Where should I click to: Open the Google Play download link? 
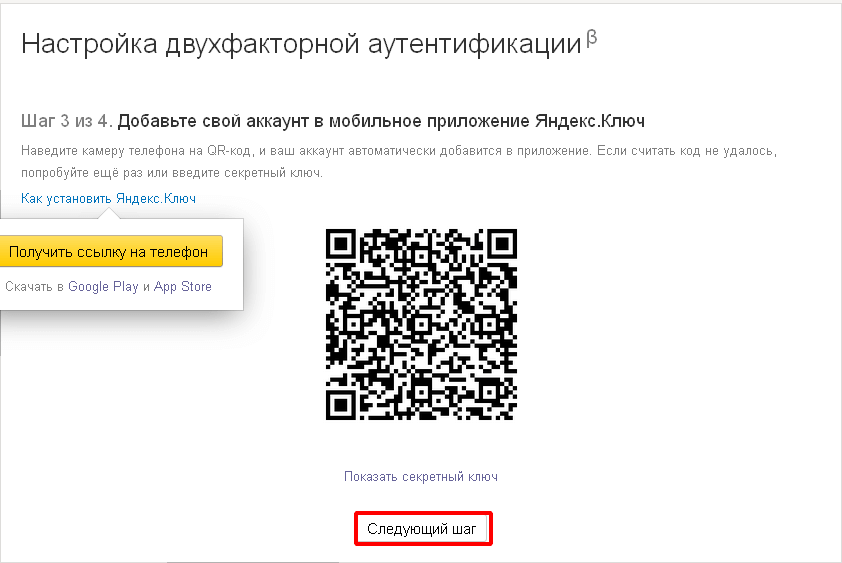tap(103, 286)
